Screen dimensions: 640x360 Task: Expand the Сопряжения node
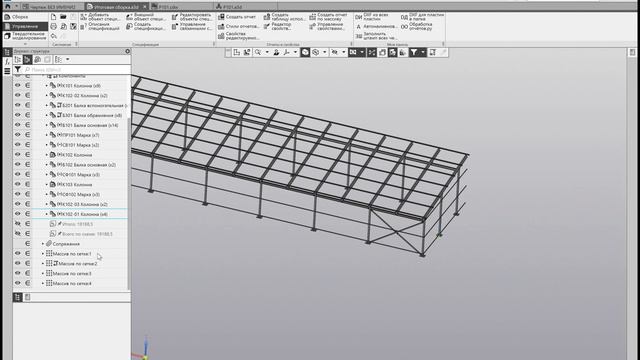pyautogui.click(x=43, y=244)
